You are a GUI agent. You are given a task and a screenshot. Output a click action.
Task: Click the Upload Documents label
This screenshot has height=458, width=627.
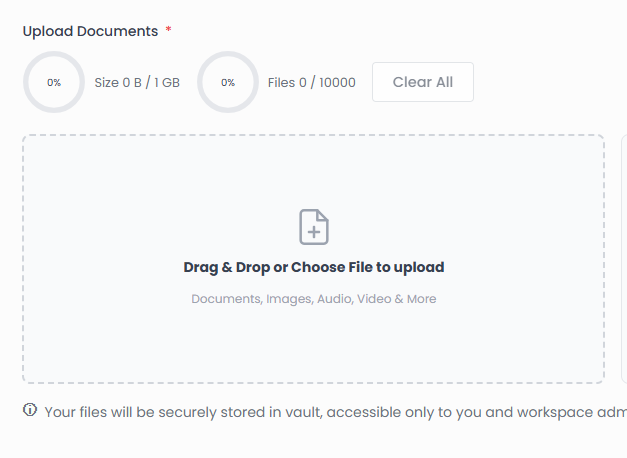pos(90,31)
